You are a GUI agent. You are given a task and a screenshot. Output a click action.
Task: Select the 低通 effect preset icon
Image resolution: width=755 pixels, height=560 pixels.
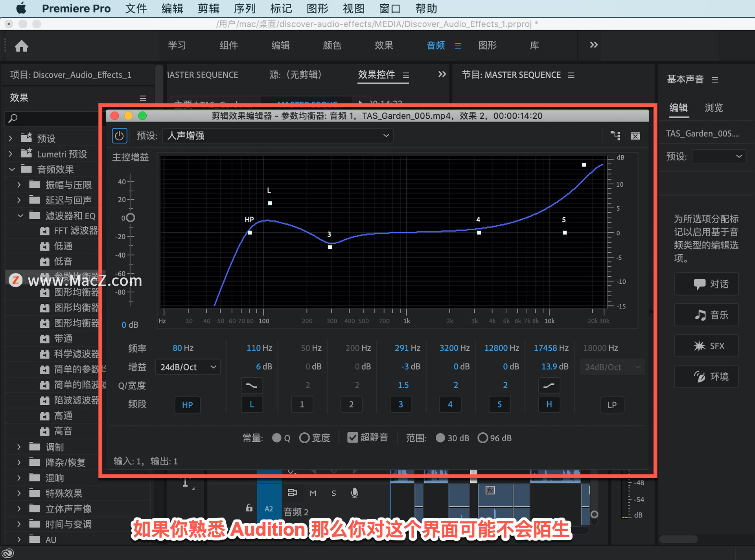(x=45, y=246)
